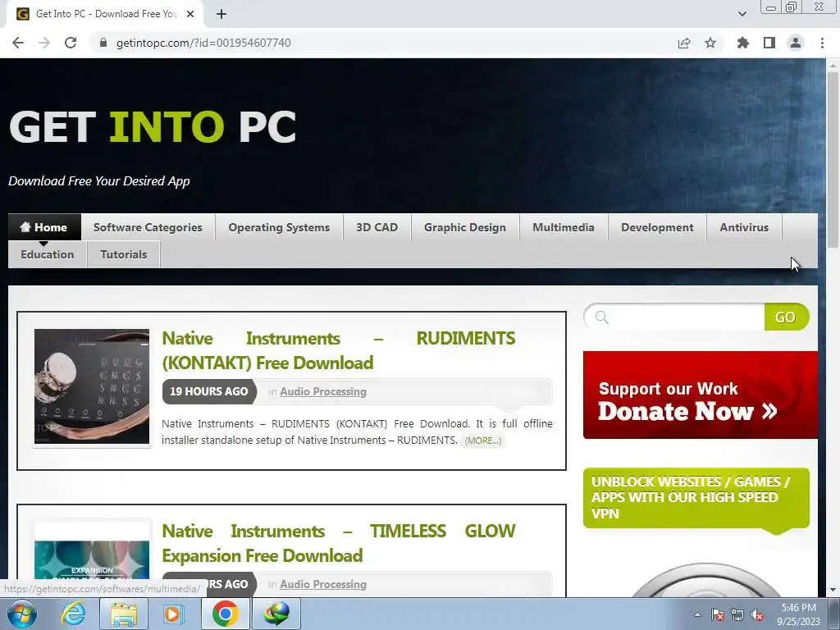Open a new tab with plus icon
This screenshot has height=630, width=840.
(x=221, y=14)
